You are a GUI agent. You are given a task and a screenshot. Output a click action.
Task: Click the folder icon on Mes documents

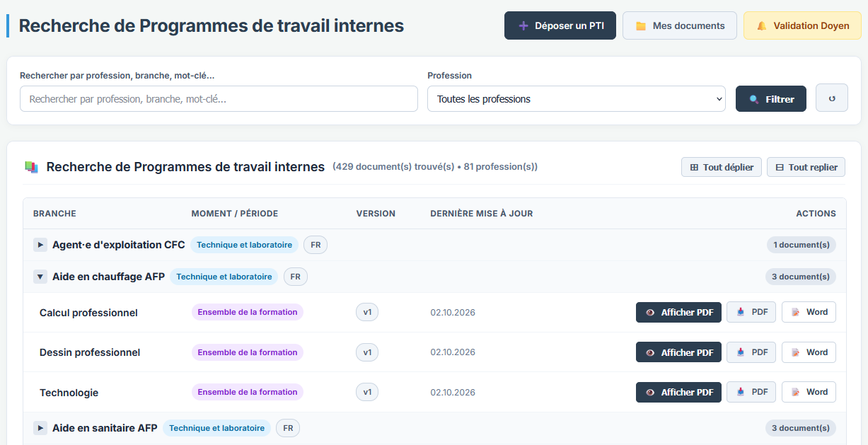pyautogui.click(x=641, y=25)
